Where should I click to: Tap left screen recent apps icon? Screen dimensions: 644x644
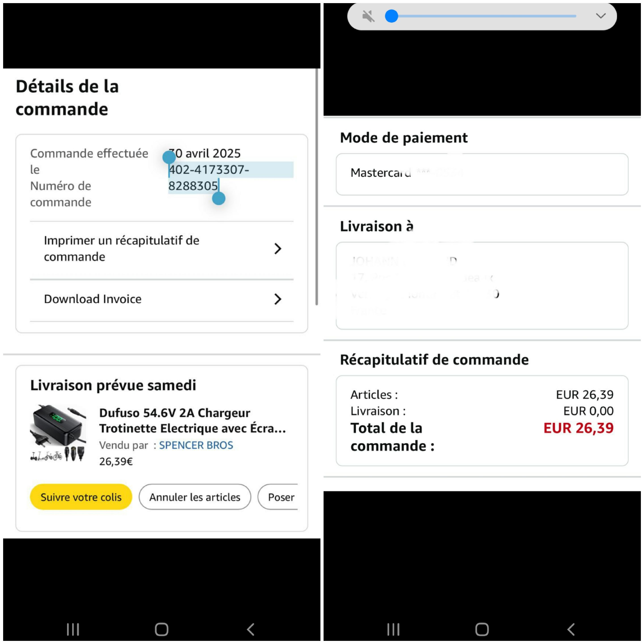[x=73, y=629]
